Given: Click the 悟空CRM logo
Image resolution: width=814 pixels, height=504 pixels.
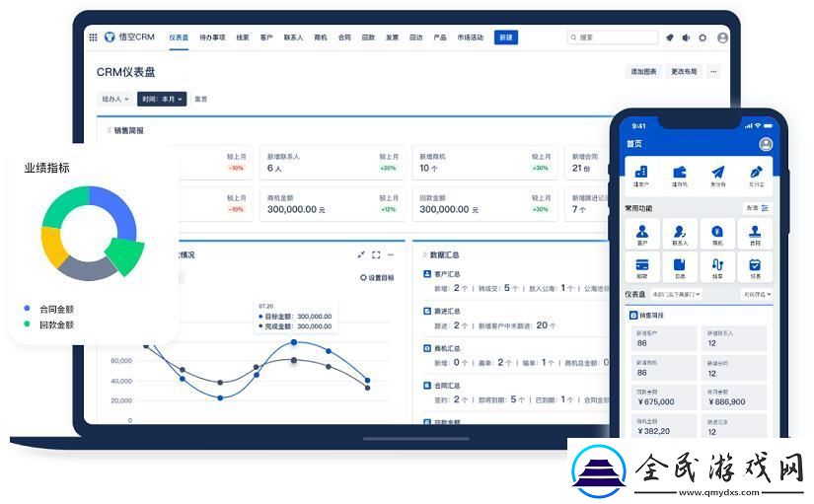Looking at the screenshot, I should [x=130, y=36].
